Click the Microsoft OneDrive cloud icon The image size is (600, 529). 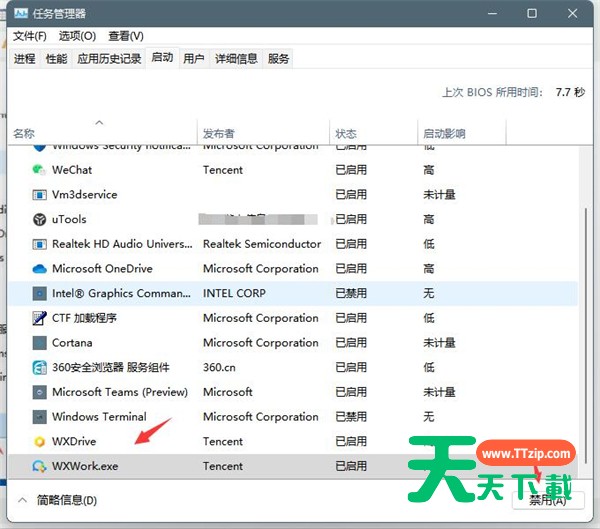coord(40,269)
